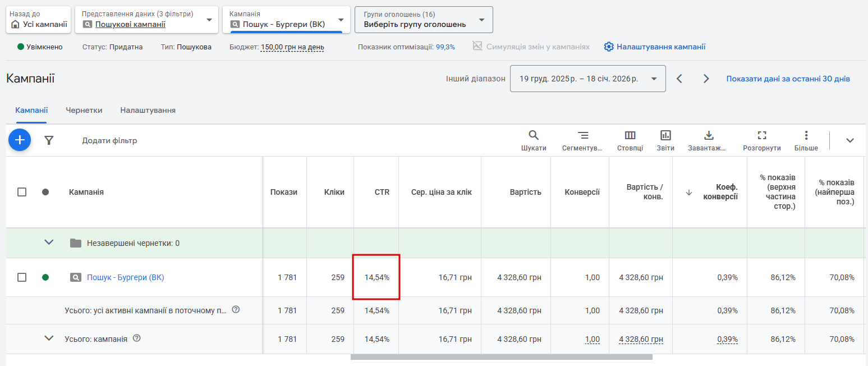Tick the select-all header checkbox
The image size is (868, 366).
(x=22, y=192)
